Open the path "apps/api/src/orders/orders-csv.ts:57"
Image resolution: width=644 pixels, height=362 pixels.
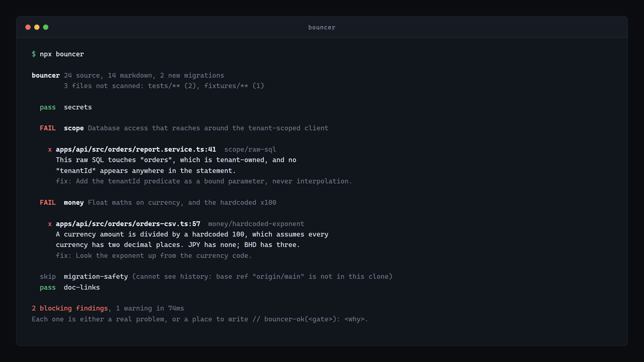point(128,224)
